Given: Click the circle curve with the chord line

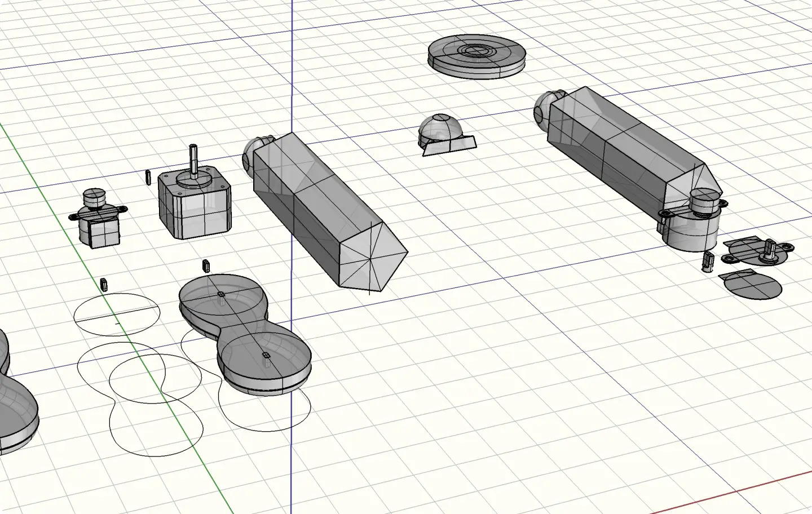Looking at the screenshot, I should click(117, 315).
